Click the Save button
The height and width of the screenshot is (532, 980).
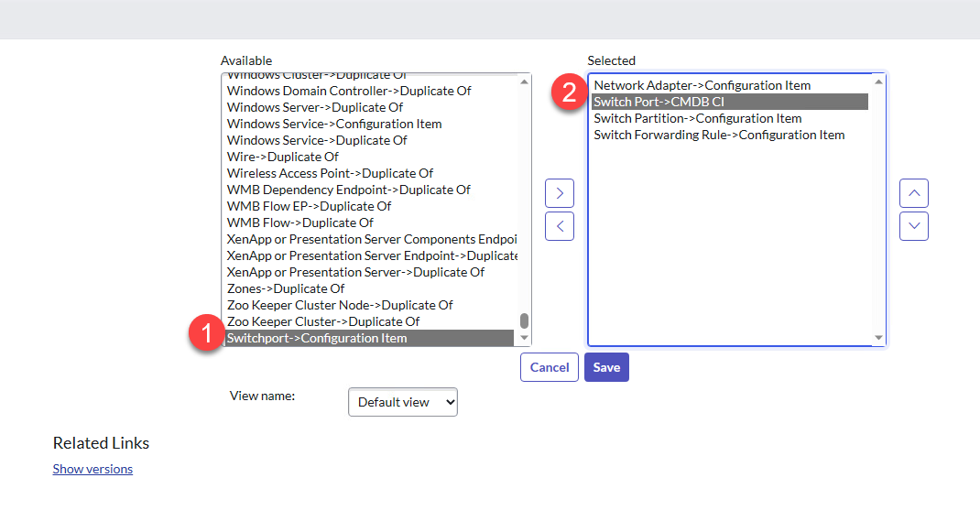click(x=606, y=367)
